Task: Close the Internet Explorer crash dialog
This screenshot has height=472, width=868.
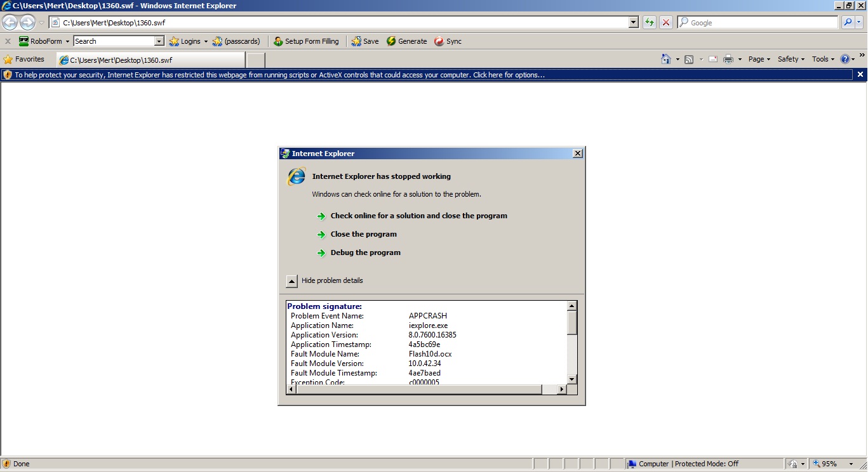Action: point(577,154)
